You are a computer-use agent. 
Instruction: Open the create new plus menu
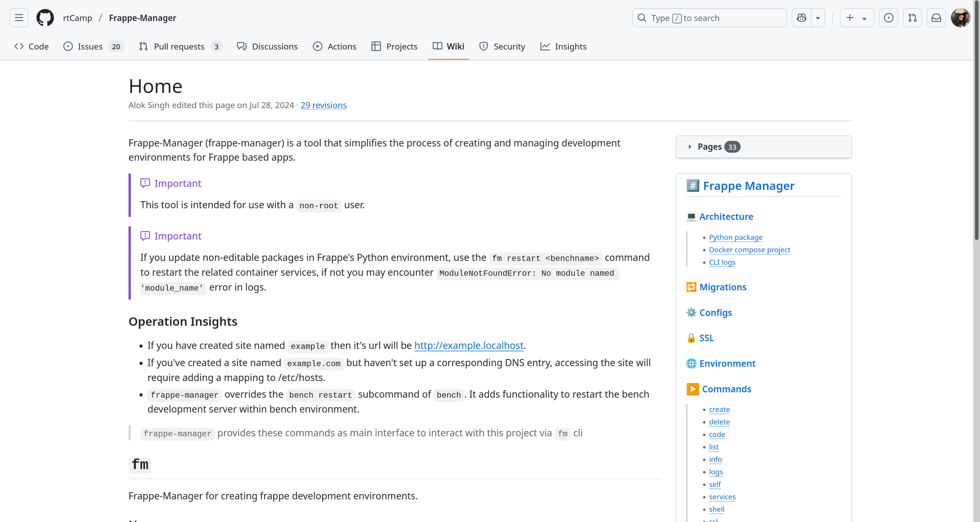pos(856,18)
